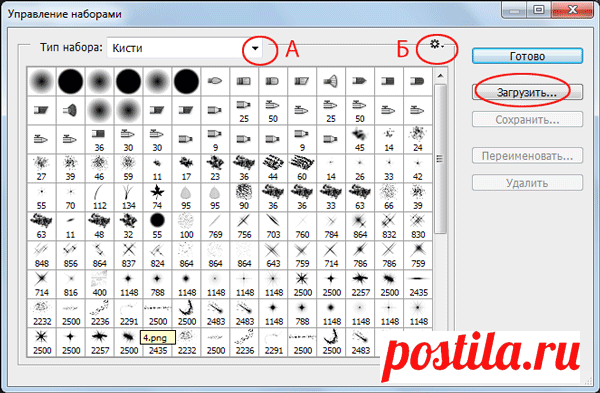The height and width of the screenshot is (393, 600).
Task: Click the Кисти preset type combo box
Action: coord(184,48)
